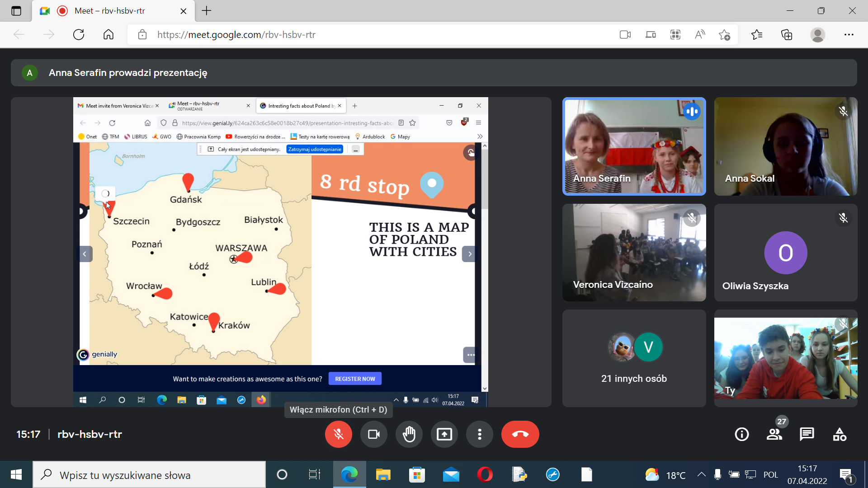Show hidden system tray icons chevron
This screenshot has width=868, height=488.
tap(701, 474)
